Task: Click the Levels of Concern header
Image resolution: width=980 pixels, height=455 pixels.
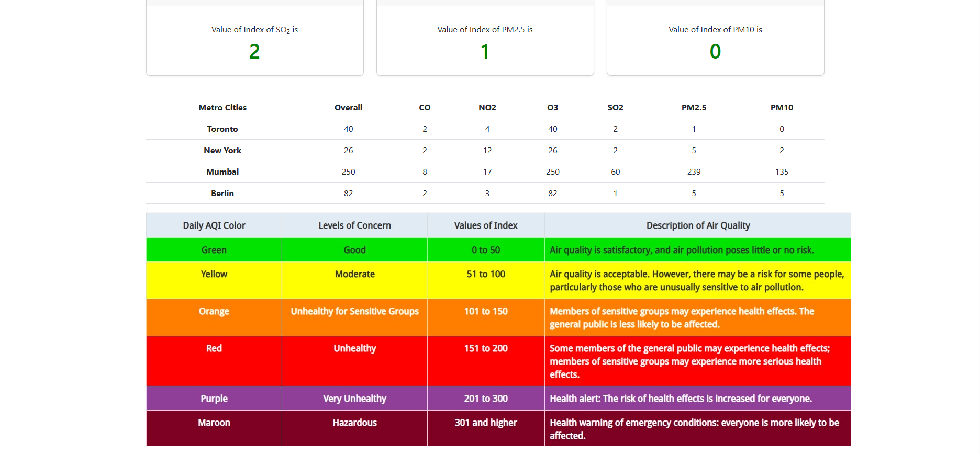Action: pyautogui.click(x=354, y=225)
